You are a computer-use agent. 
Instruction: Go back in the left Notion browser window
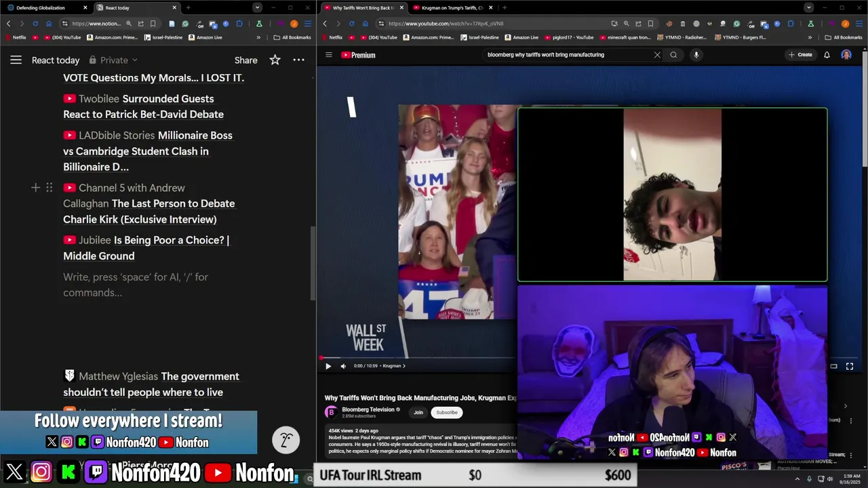(8, 24)
